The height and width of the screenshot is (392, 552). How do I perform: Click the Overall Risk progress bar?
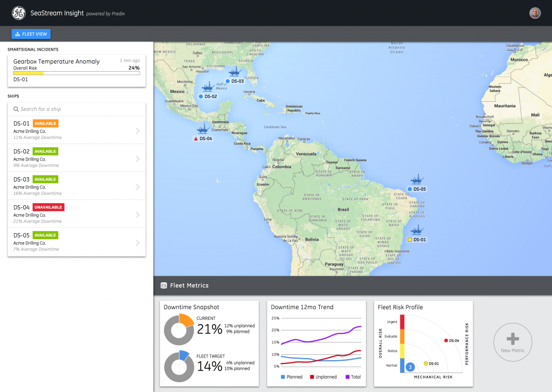tap(77, 73)
